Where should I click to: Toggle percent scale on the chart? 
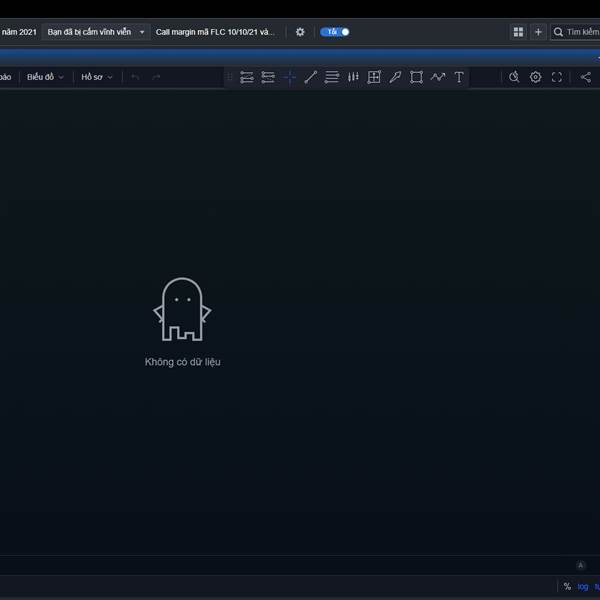coord(567,587)
